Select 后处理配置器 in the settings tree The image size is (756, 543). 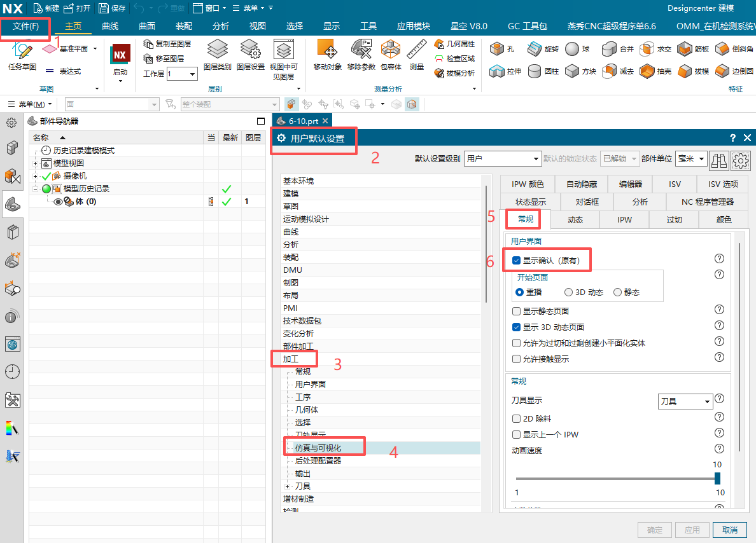318,461
